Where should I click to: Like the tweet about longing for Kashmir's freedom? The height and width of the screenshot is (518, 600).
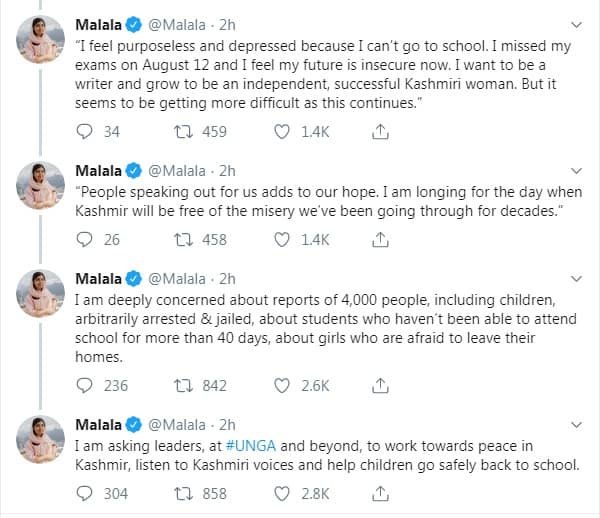coord(283,239)
